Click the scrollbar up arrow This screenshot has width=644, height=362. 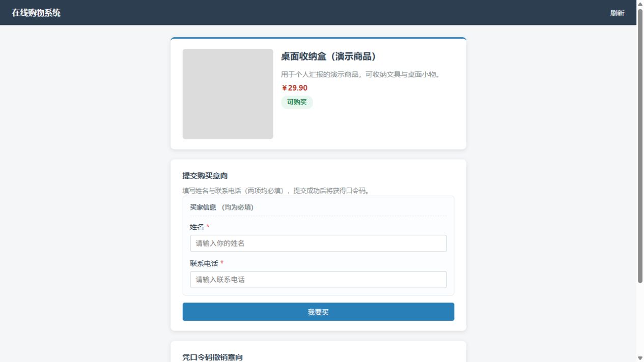[x=640, y=4]
